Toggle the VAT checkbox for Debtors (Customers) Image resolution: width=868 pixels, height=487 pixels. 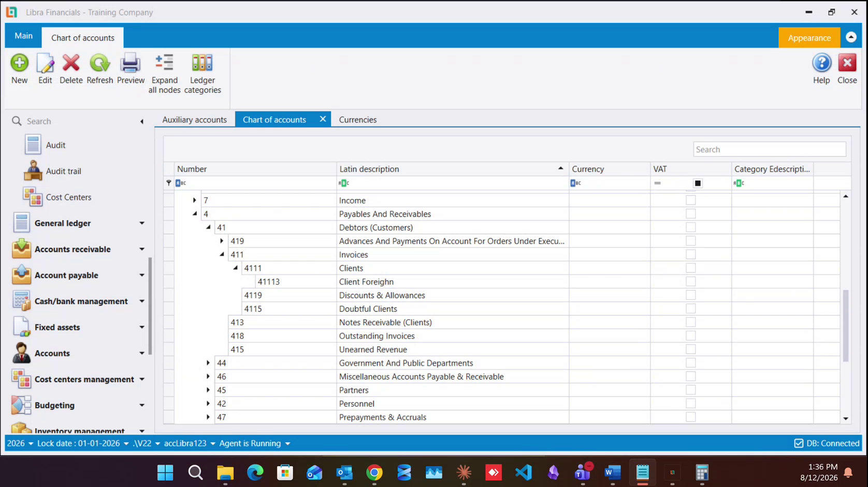pyautogui.click(x=691, y=227)
